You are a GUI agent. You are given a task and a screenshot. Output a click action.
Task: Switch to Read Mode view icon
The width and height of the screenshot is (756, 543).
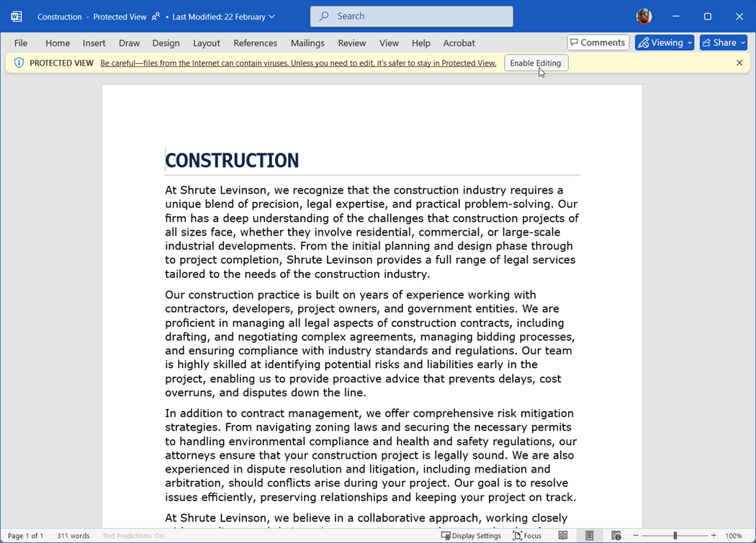click(563, 536)
